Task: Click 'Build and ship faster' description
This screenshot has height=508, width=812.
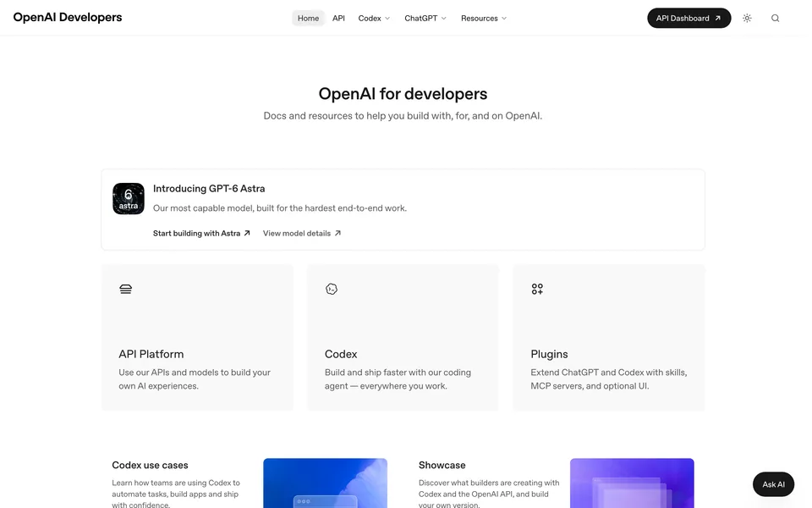Action: [x=398, y=379]
